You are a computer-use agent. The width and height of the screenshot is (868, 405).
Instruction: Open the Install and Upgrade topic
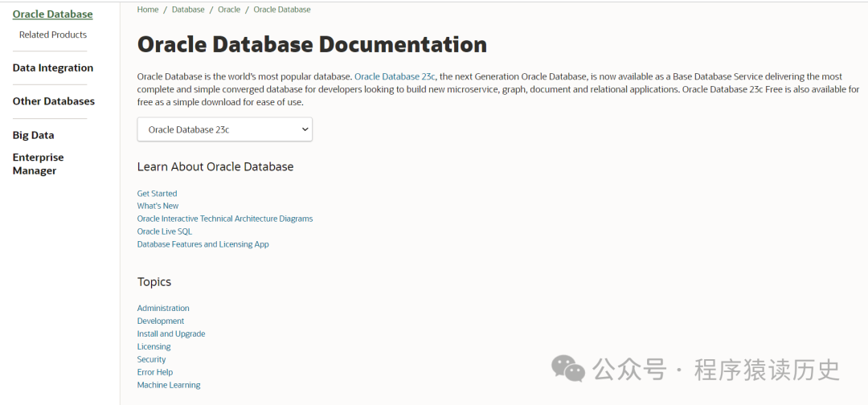click(x=170, y=334)
